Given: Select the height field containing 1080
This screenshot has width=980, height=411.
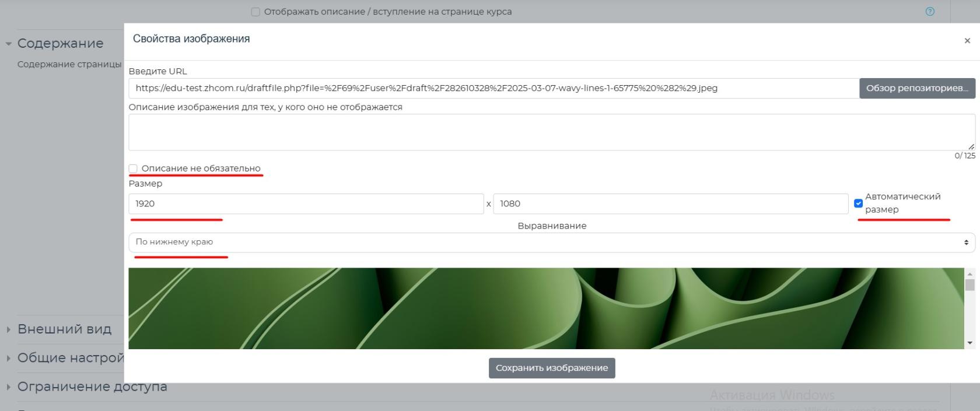Looking at the screenshot, I should coord(670,204).
